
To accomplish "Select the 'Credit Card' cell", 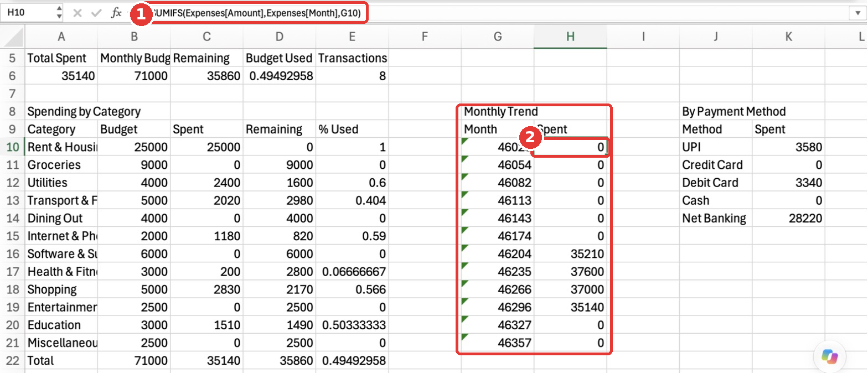I will tap(716, 164).
